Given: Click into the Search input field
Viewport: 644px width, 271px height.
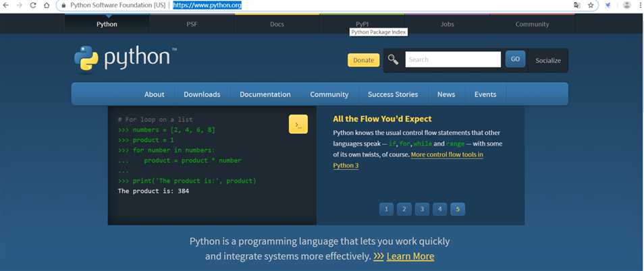Looking at the screenshot, I should 452,60.
